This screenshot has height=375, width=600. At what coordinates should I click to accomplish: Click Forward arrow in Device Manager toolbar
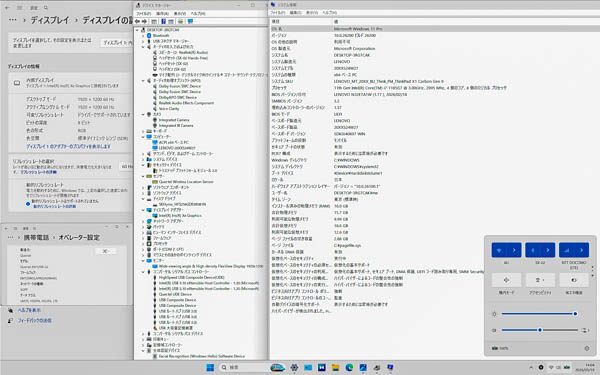[144, 21]
